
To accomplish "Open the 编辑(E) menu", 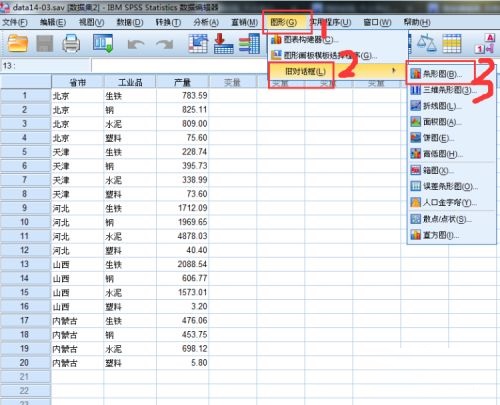I will [53, 22].
